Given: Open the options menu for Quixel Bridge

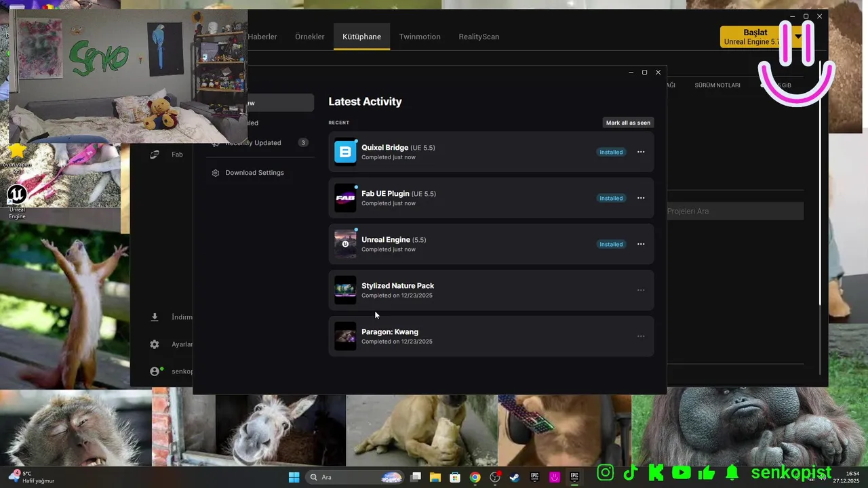Looking at the screenshot, I should pyautogui.click(x=641, y=152).
